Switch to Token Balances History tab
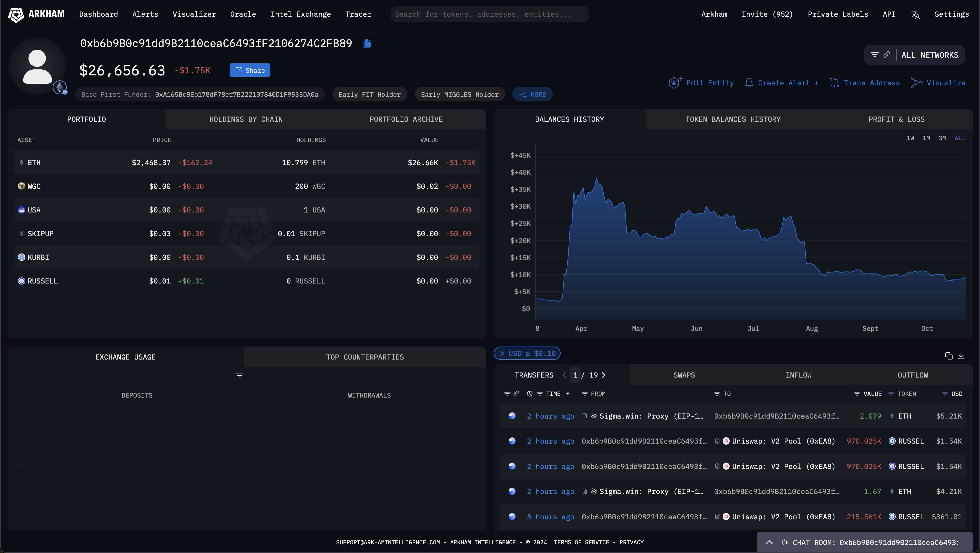980x553 pixels. tap(733, 119)
